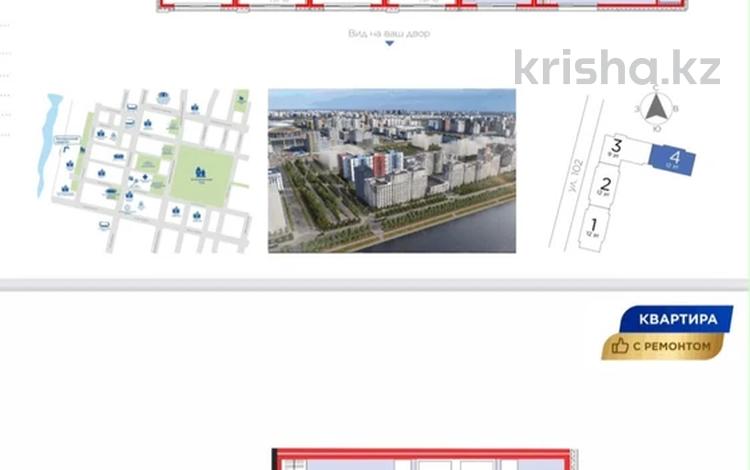Screen dimensions: 750x470
Task: Click the 'Вид на ваш двор' caption
Action: tap(389, 33)
